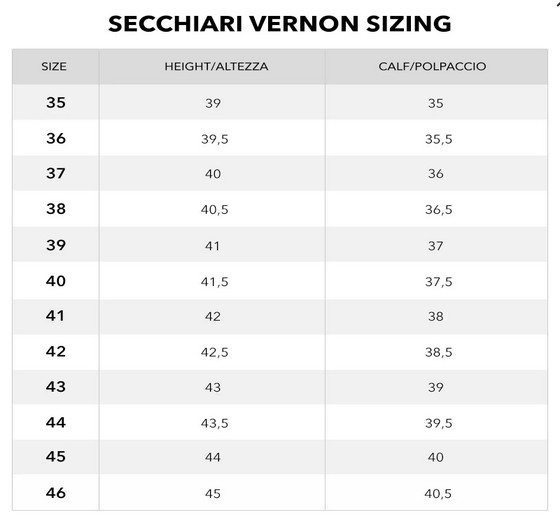The height and width of the screenshot is (519, 560).
Task: Click the SECCHIARI VERNON SIZING title
Action: pos(280,24)
